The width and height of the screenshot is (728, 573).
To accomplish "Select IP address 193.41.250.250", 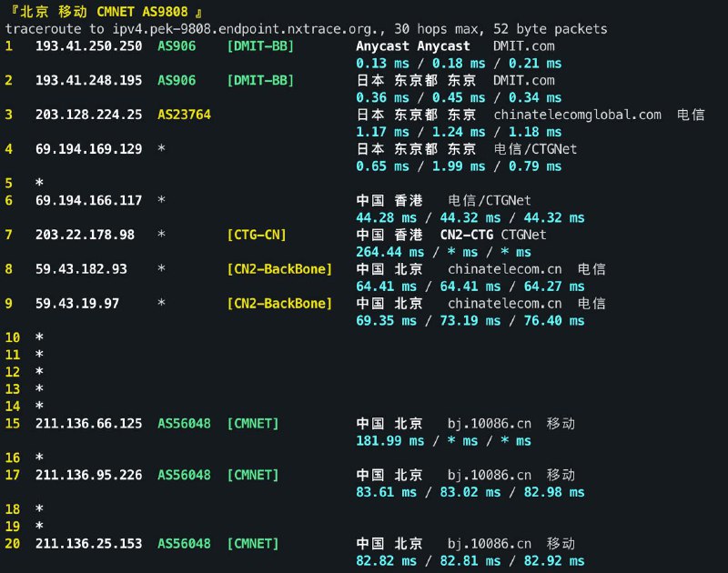I will (x=88, y=46).
